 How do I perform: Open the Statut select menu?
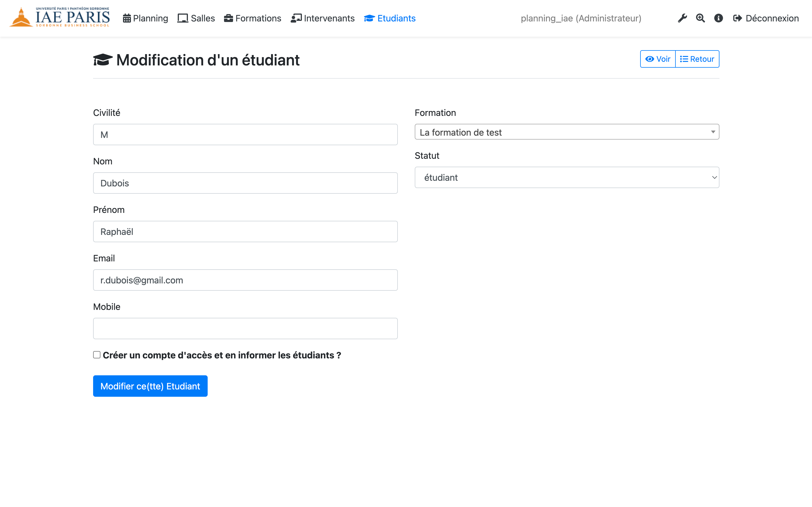tap(567, 177)
